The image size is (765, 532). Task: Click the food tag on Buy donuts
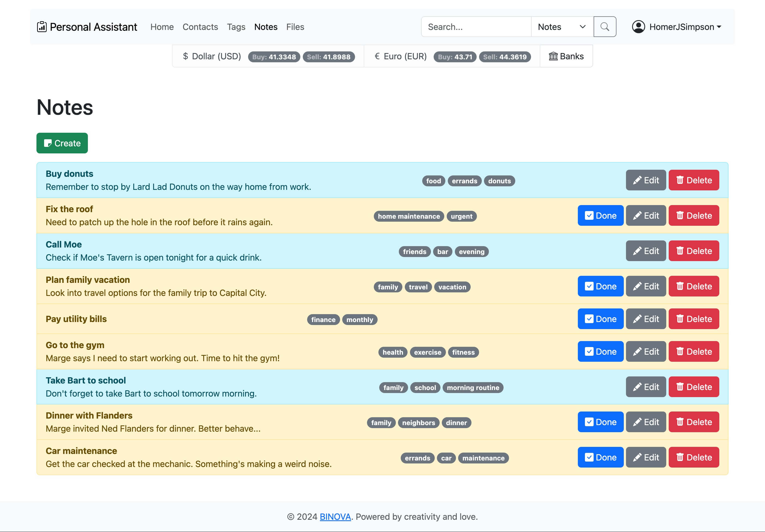[x=433, y=181]
